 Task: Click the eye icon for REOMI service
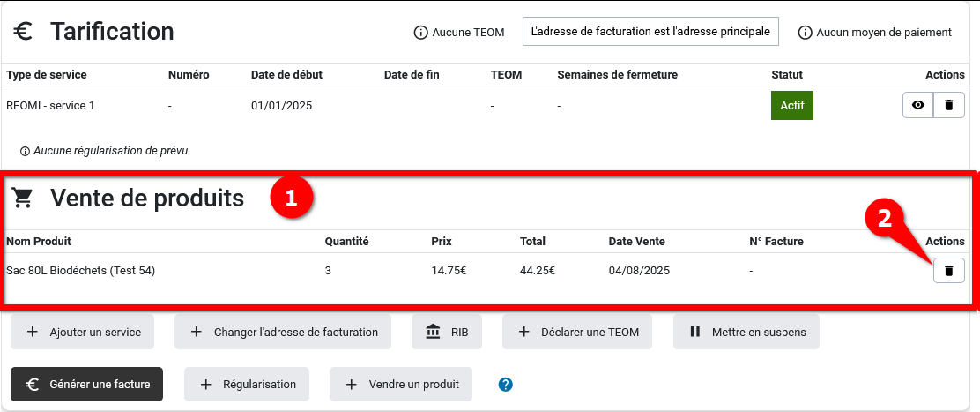point(917,105)
